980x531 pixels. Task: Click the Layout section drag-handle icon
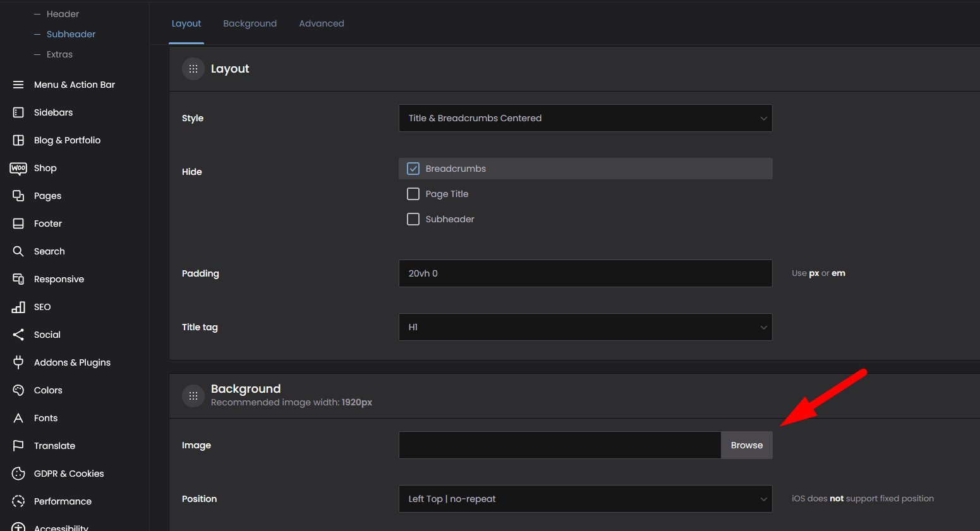coord(193,69)
